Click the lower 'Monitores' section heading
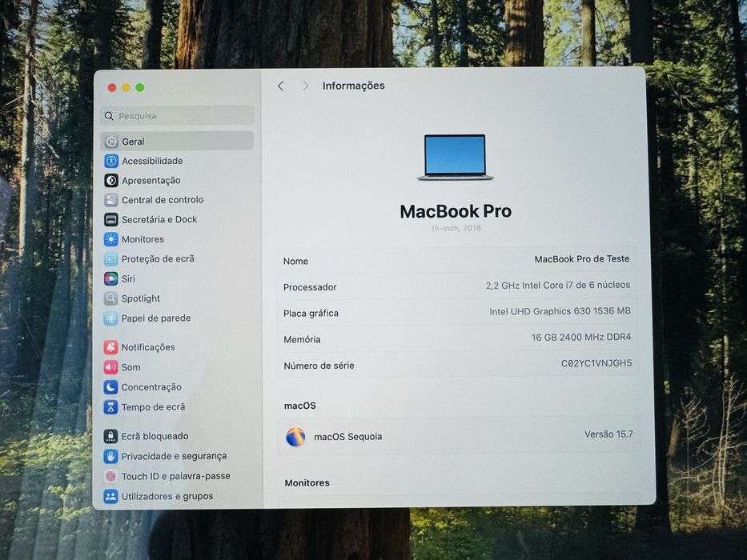 coord(307,483)
